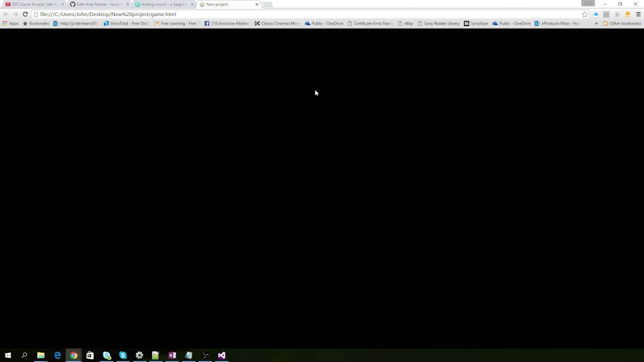Viewport: 644px width, 362px height.
Task: Open a new tab with the tab button
Action: (268, 5)
